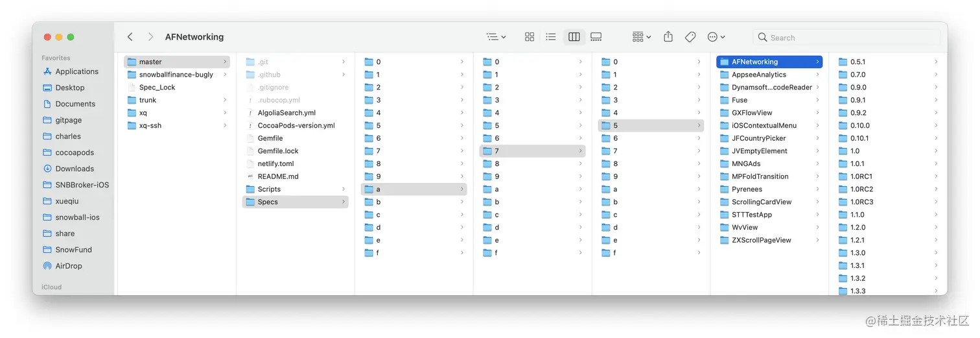This screenshot has width=980, height=338.
Task: Switch to icon grid view
Action: click(x=530, y=37)
